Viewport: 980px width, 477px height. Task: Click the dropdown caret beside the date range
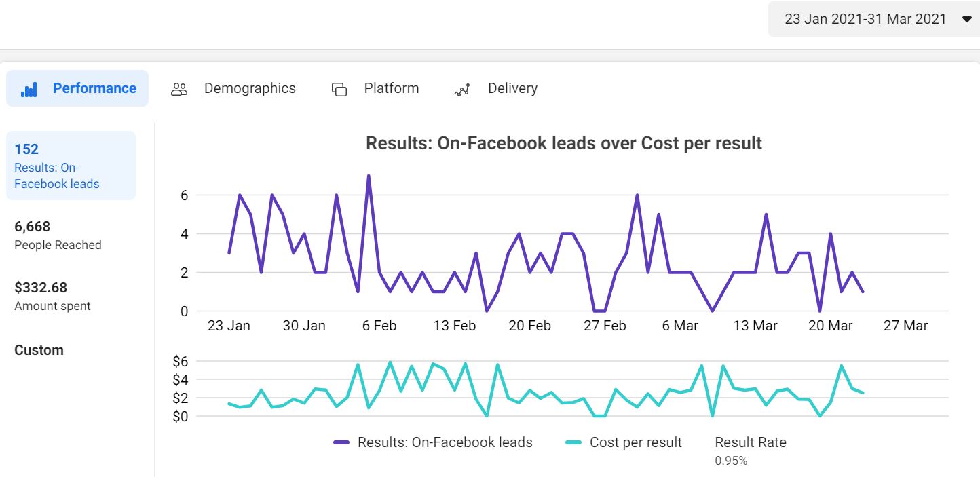pos(965,19)
